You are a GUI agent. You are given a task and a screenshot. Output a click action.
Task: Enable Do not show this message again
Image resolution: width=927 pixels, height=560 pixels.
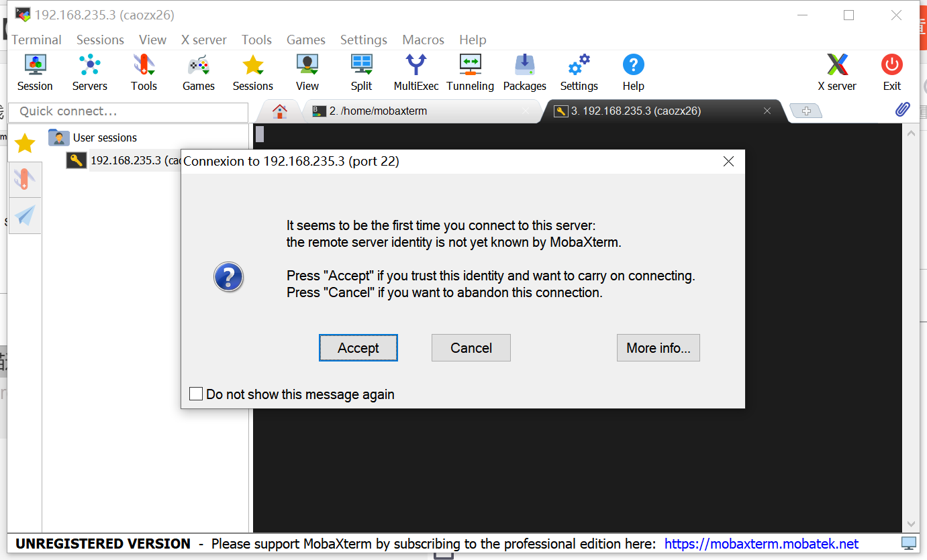click(x=196, y=394)
